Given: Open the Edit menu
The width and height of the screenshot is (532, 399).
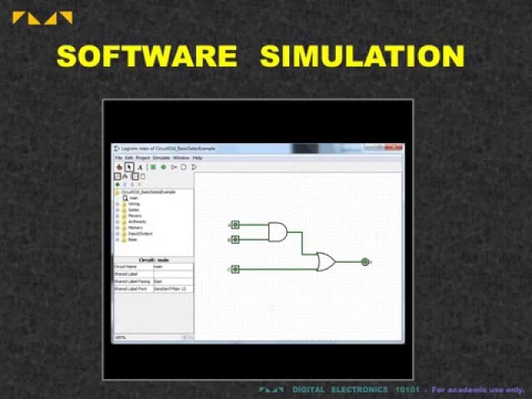Looking at the screenshot, I should tap(129, 158).
